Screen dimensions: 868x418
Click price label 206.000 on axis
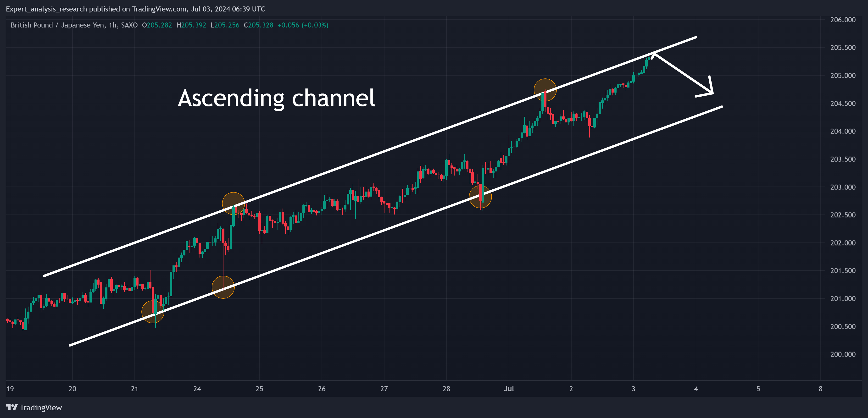coord(843,20)
